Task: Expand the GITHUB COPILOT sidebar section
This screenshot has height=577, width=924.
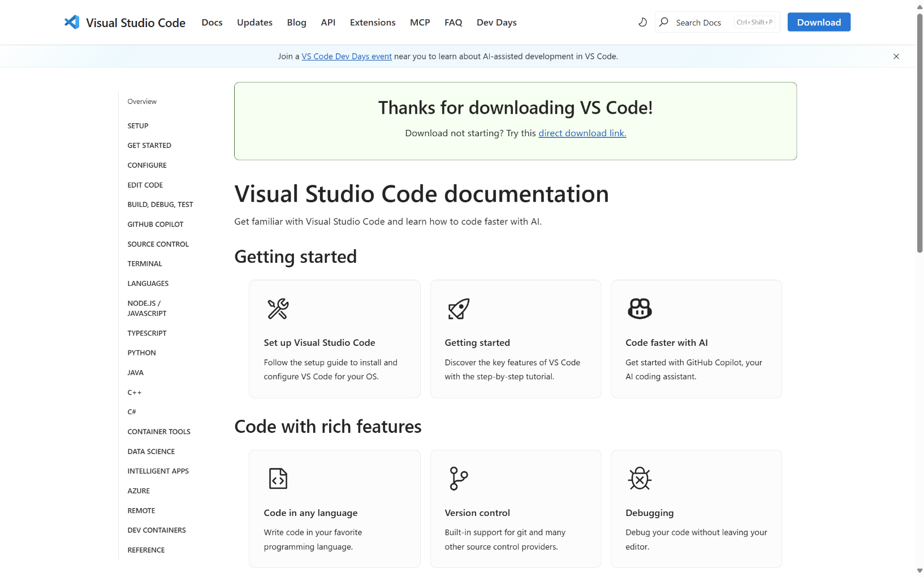Action: pyautogui.click(x=156, y=224)
